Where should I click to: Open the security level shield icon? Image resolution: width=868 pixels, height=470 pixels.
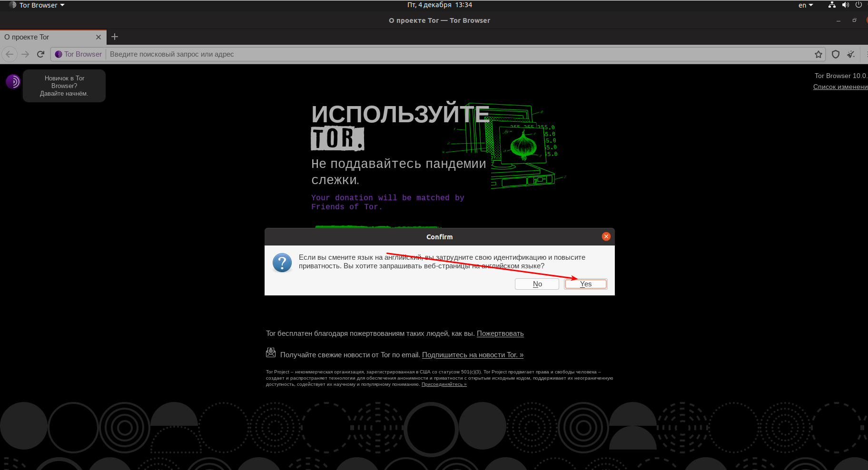pos(836,54)
